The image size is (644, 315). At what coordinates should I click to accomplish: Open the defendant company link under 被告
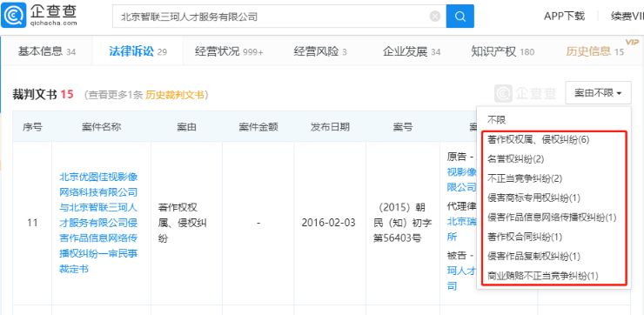[461, 278]
